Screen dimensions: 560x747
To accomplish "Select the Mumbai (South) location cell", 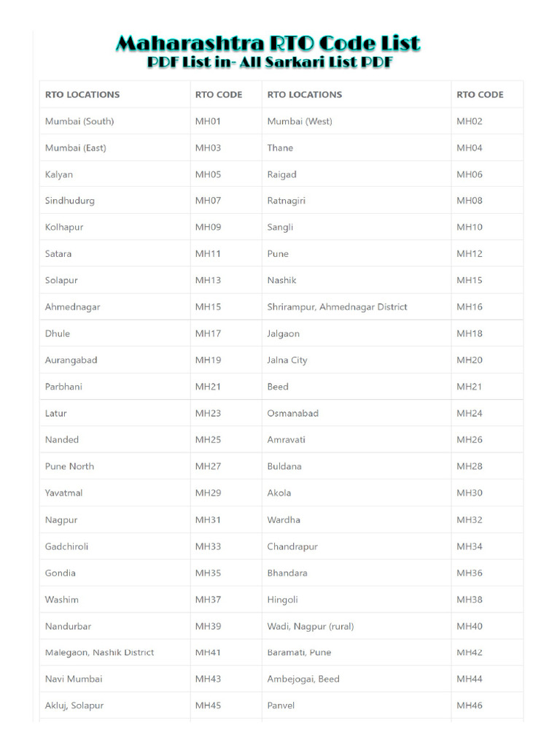I will click(x=79, y=121).
